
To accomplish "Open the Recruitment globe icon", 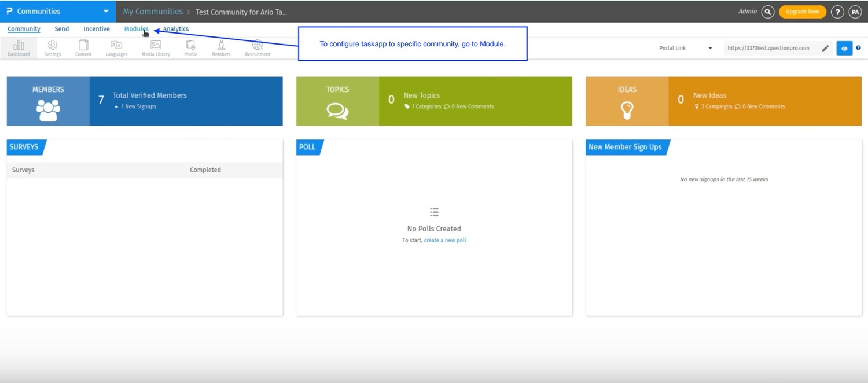I will [x=258, y=48].
